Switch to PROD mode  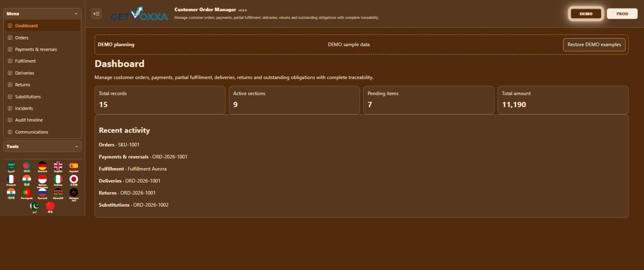(x=622, y=14)
